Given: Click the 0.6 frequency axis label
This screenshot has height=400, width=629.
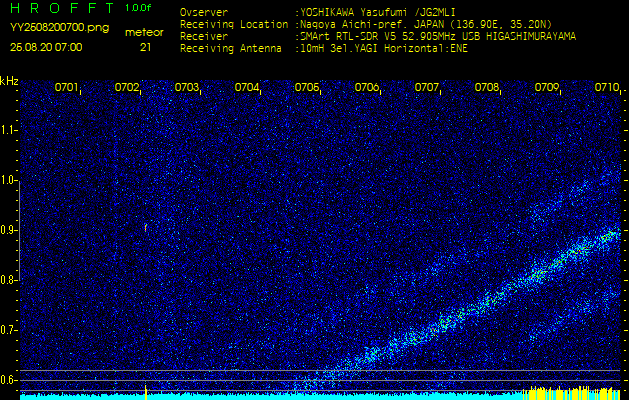Looking at the screenshot, I should (8, 380).
